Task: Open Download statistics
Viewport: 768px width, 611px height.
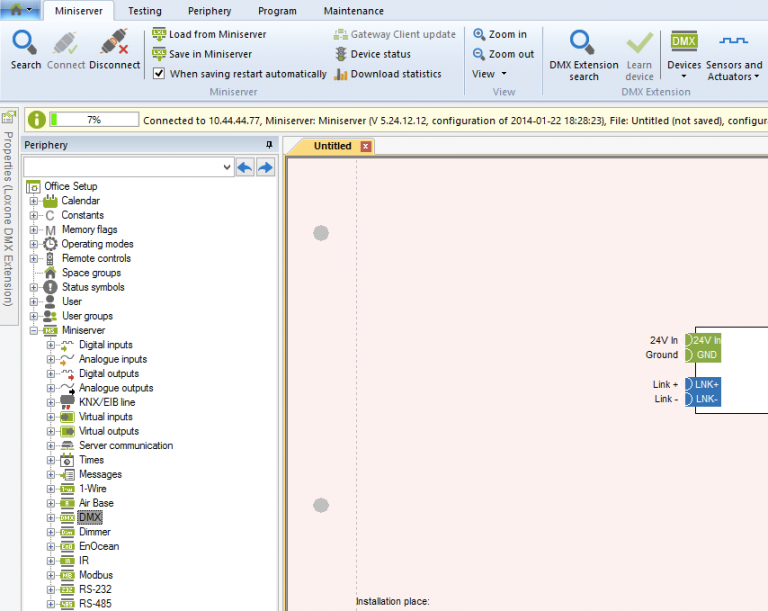Action: pos(396,74)
